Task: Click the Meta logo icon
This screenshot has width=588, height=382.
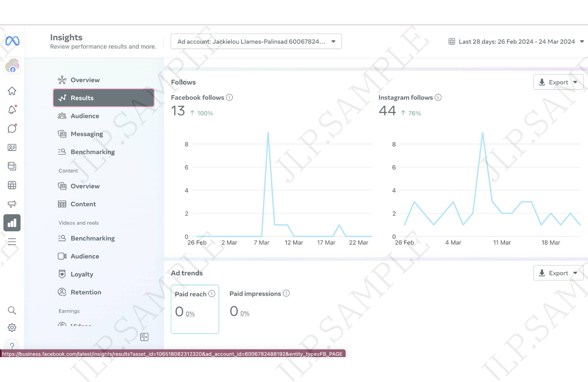Action: [x=12, y=41]
